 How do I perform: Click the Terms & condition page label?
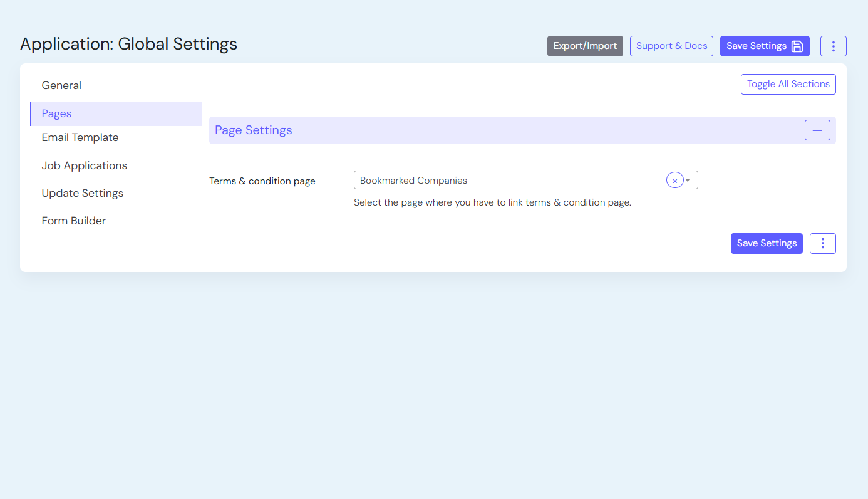tap(262, 181)
